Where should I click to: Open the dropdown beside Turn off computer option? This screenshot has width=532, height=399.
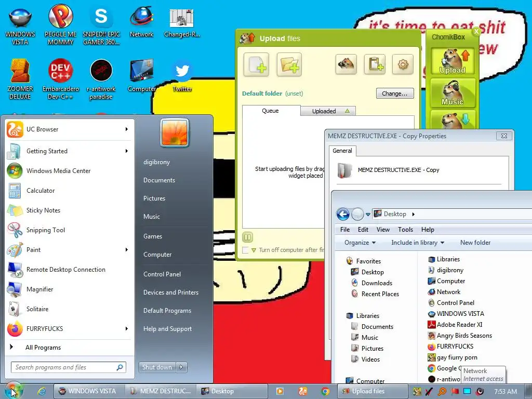(x=254, y=250)
